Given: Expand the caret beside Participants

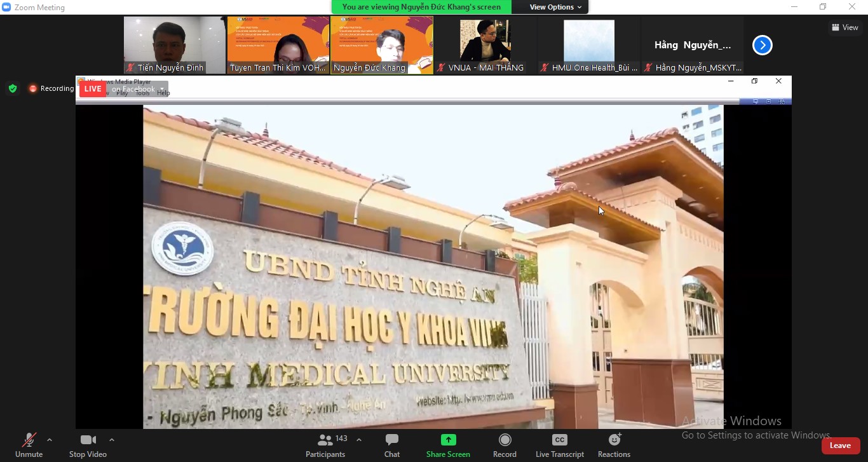Looking at the screenshot, I should pyautogui.click(x=359, y=440).
